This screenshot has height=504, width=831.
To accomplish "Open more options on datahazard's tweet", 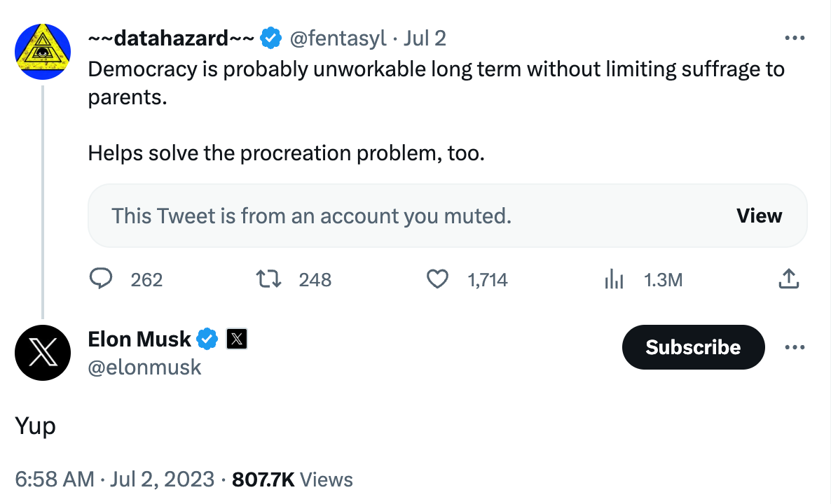I will pos(795,38).
